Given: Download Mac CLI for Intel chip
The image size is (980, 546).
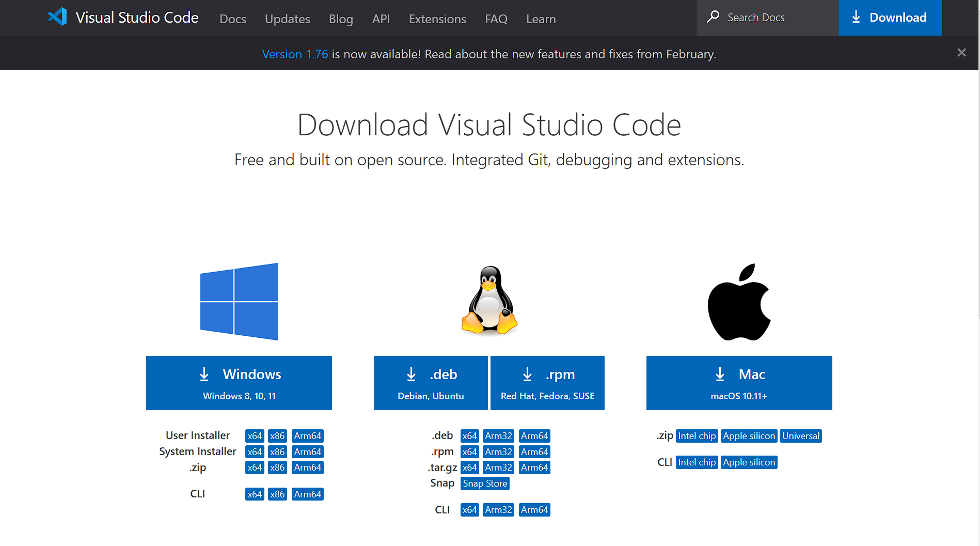Looking at the screenshot, I should 697,462.
